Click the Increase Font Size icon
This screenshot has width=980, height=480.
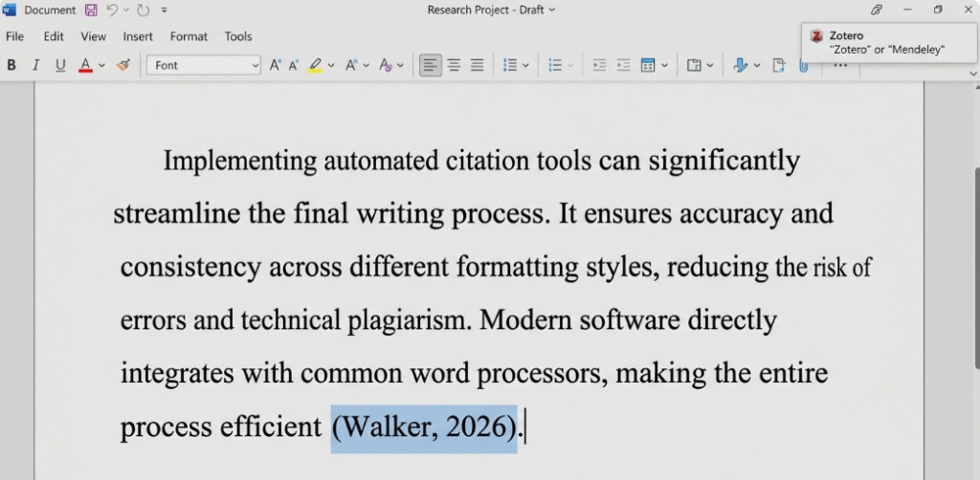[x=276, y=66]
